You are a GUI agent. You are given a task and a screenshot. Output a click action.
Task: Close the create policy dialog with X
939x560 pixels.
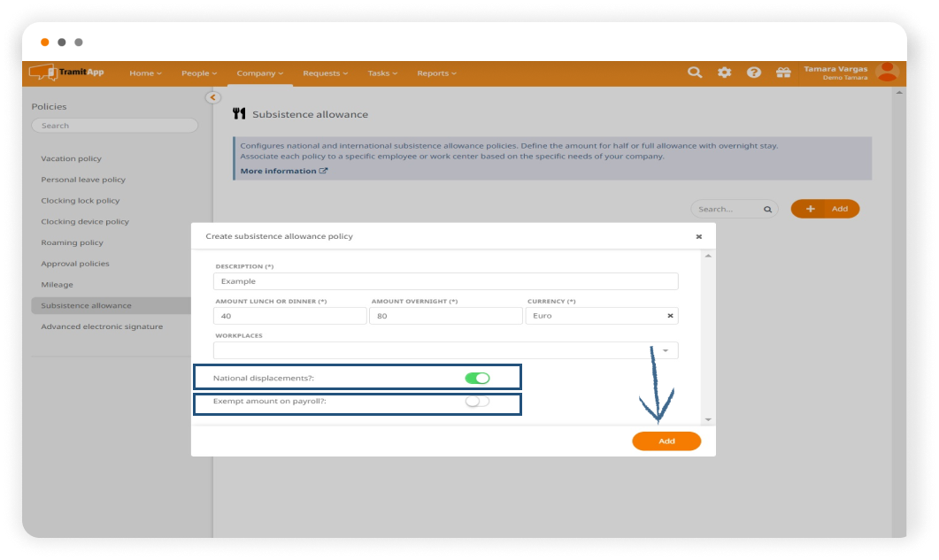(x=698, y=237)
